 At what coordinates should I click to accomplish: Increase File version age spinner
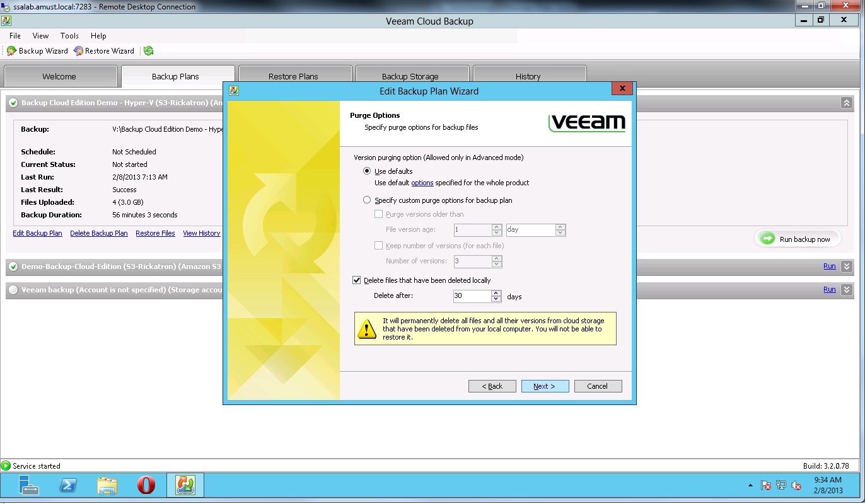click(x=497, y=227)
